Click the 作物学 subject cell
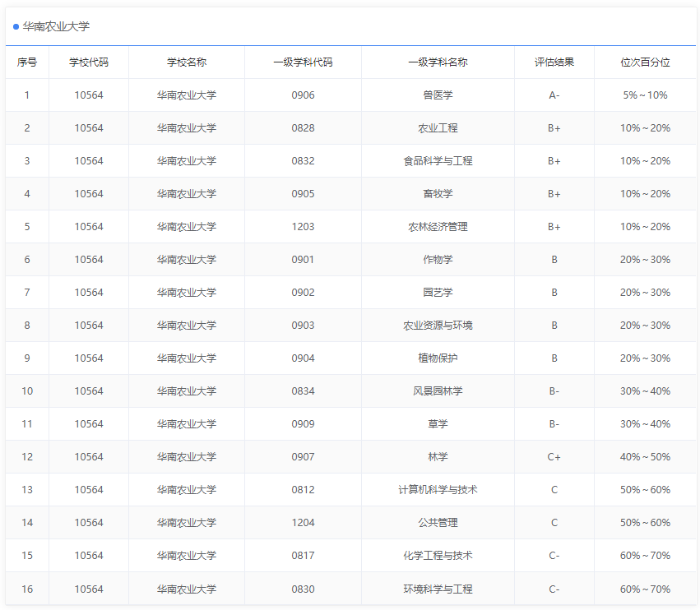The height and width of the screenshot is (610, 700). point(438,259)
